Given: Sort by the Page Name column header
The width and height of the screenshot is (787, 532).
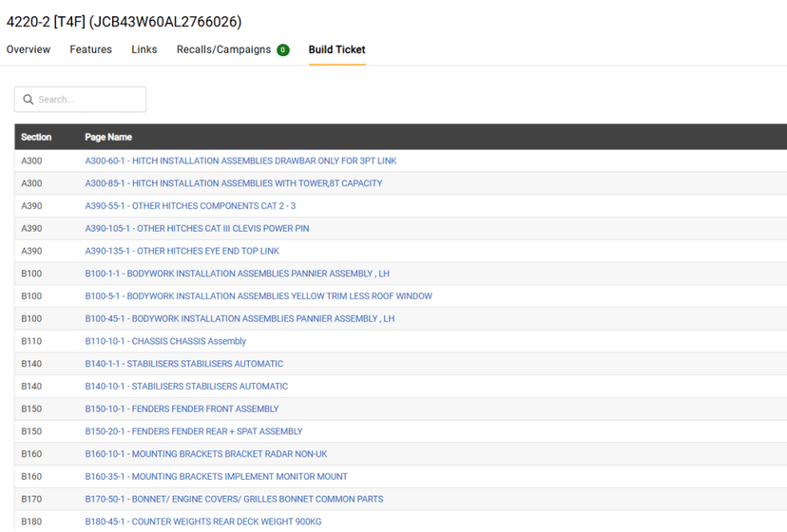Looking at the screenshot, I should pyautogui.click(x=108, y=137).
